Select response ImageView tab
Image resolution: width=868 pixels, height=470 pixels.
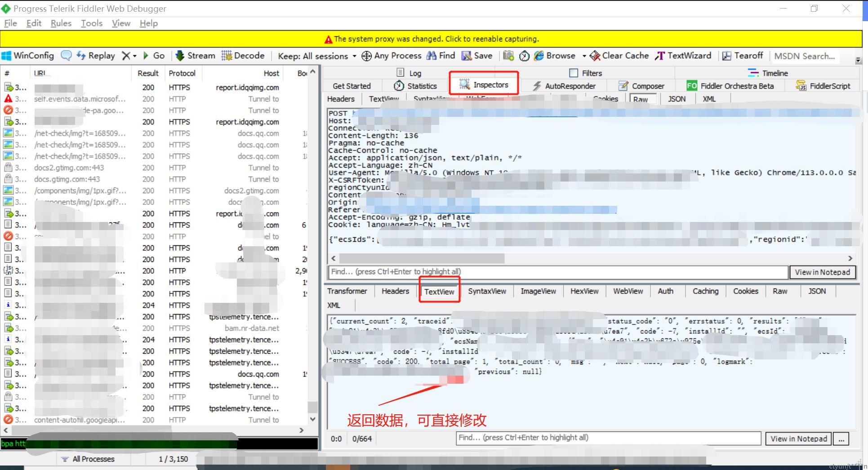(538, 291)
